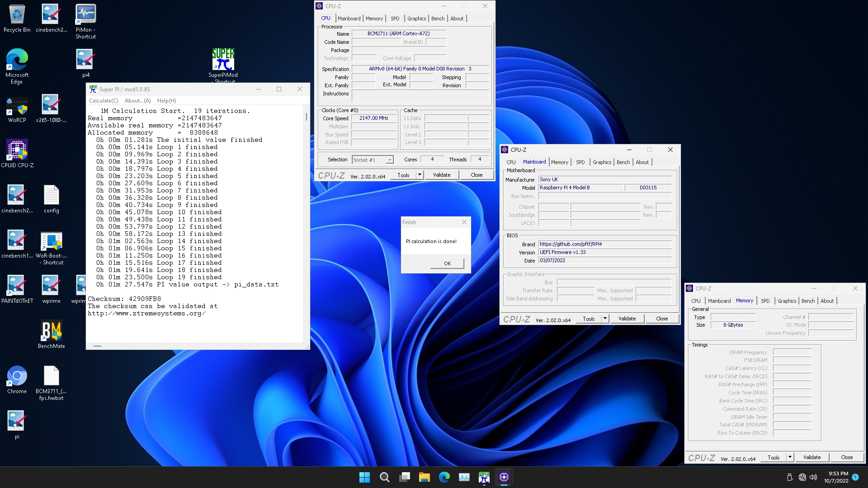Viewport: 868px width, 488px height.
Task: Open Edge browser from taskbar
Action: (444, 477)
